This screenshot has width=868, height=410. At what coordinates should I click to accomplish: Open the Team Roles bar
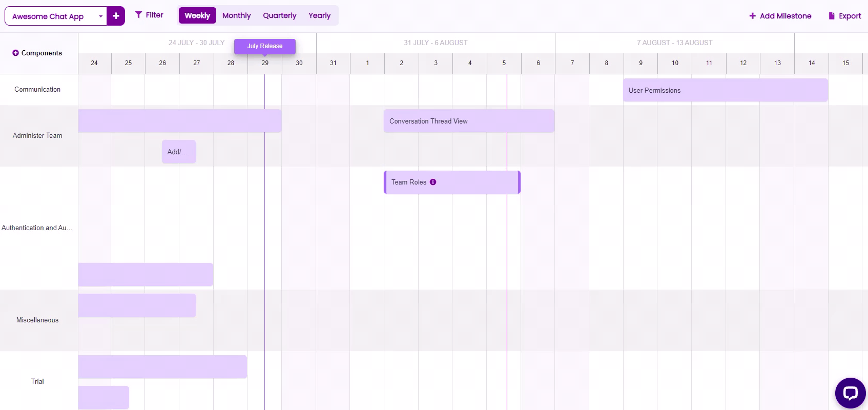(x=452, y=182)
